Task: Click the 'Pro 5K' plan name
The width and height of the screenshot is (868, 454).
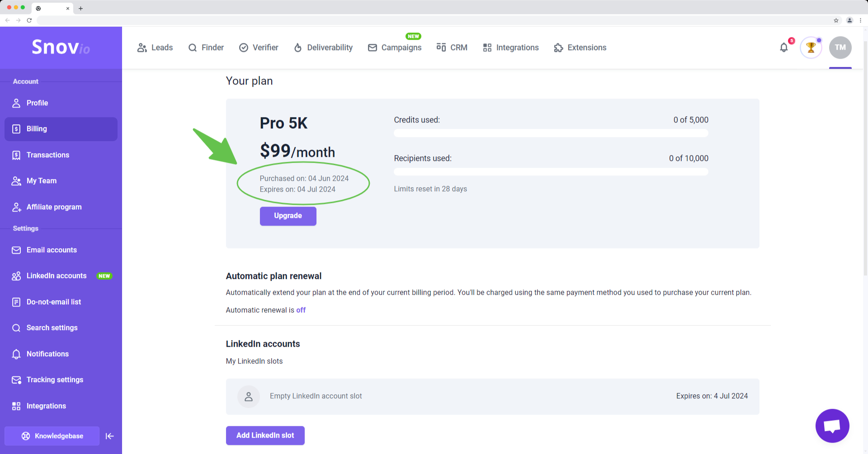Action: point(283,123)
